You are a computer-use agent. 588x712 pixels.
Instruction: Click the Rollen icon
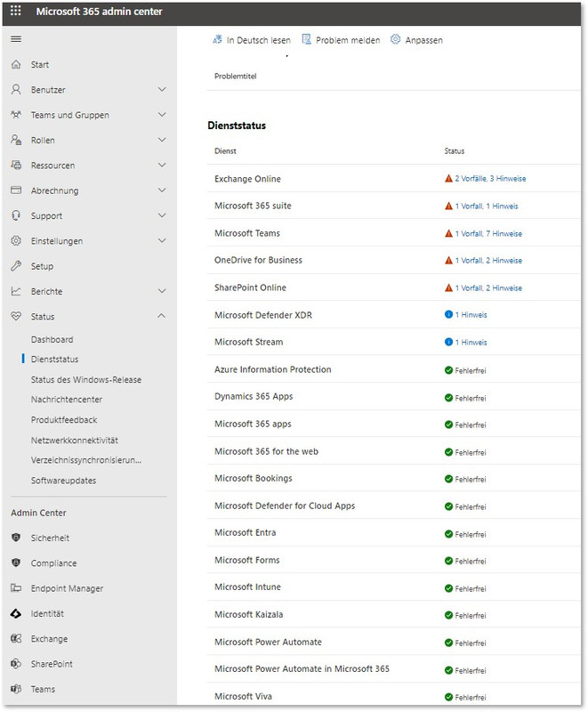coord(16,140)
